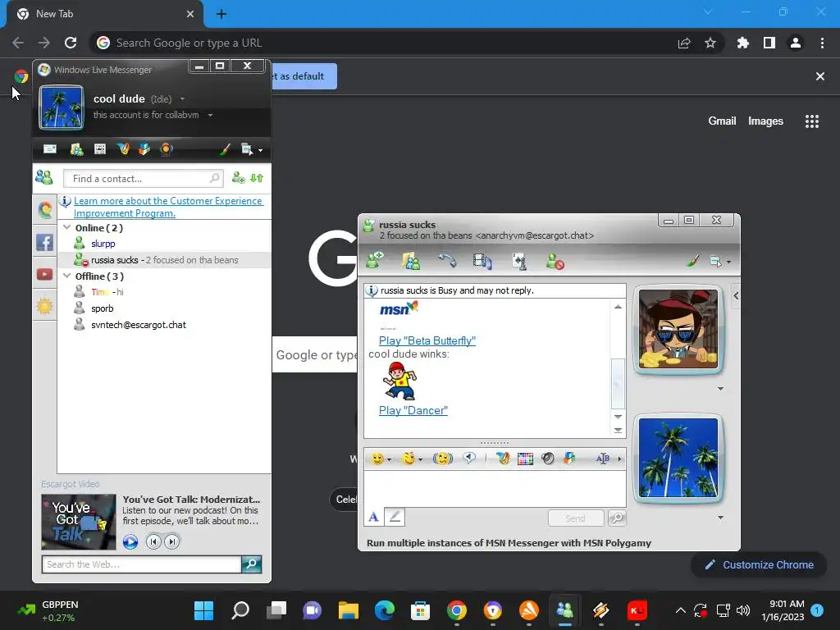Open the paintbrush color scheme icon in Messenger
The image size is (840, 630).
225,149
